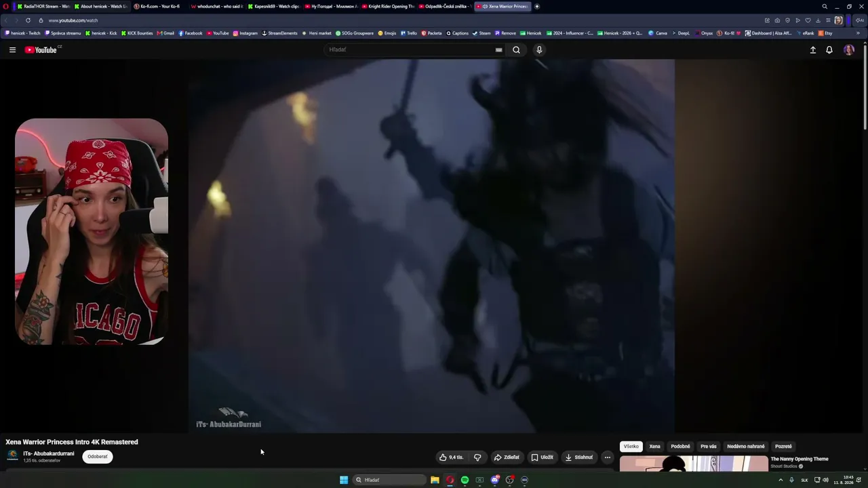Switch to the Ko-fi.com tab
868x488 pixels.
tap(159, 6)
